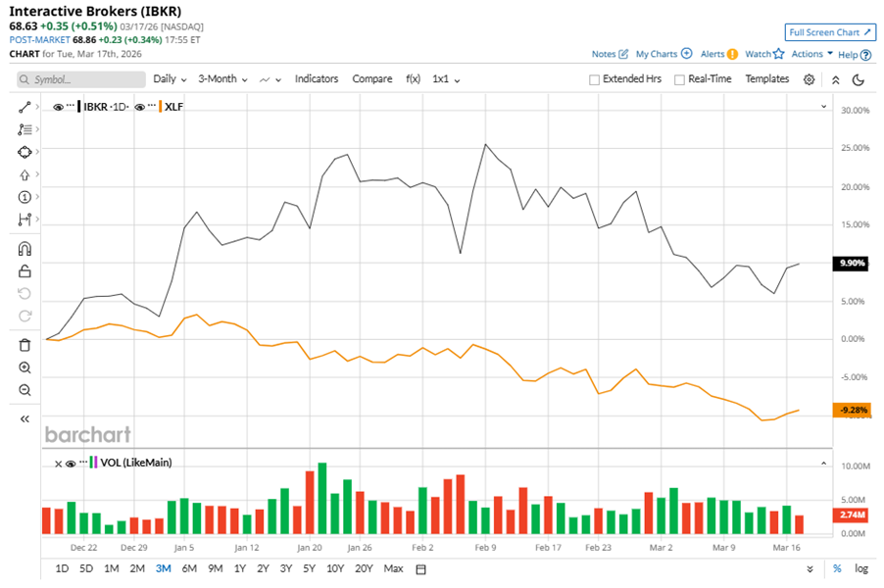Click the Full Screen Chart button
Screen dimensions: 884x588
(830, 32)
